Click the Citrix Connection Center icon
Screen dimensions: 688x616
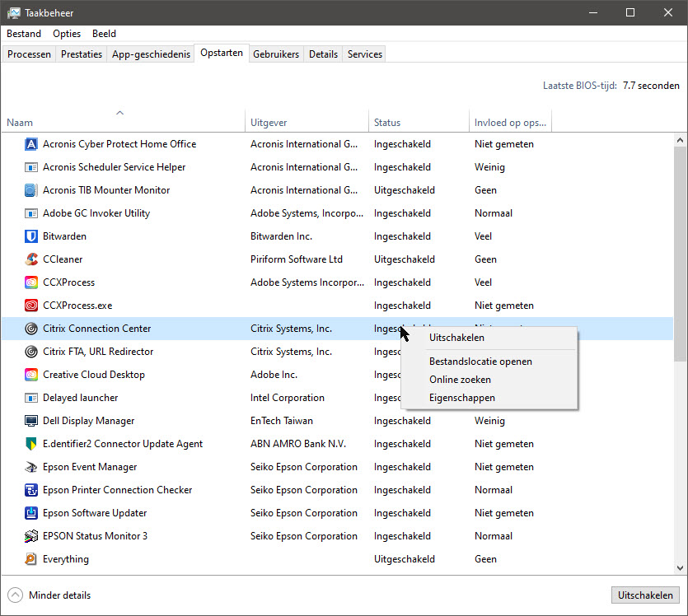click(x=31, y=329)
